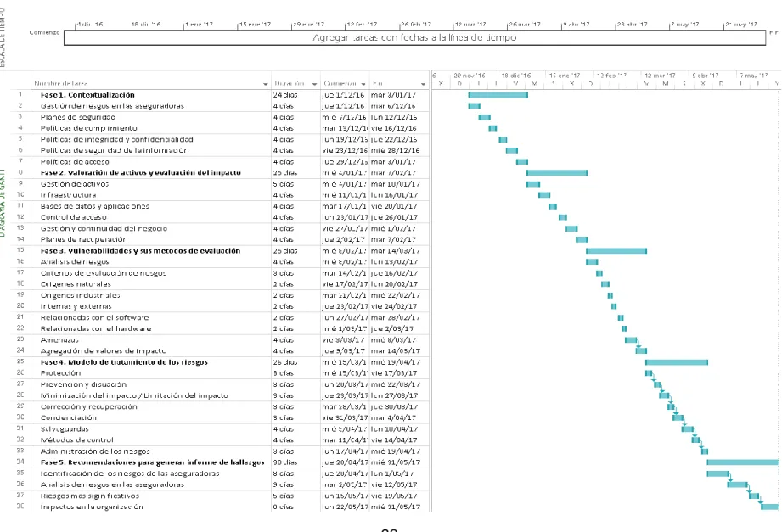Select the Infraestructura task Gantt bar
The width and height of the screenshot is (782, 532).
pos(544,195)
